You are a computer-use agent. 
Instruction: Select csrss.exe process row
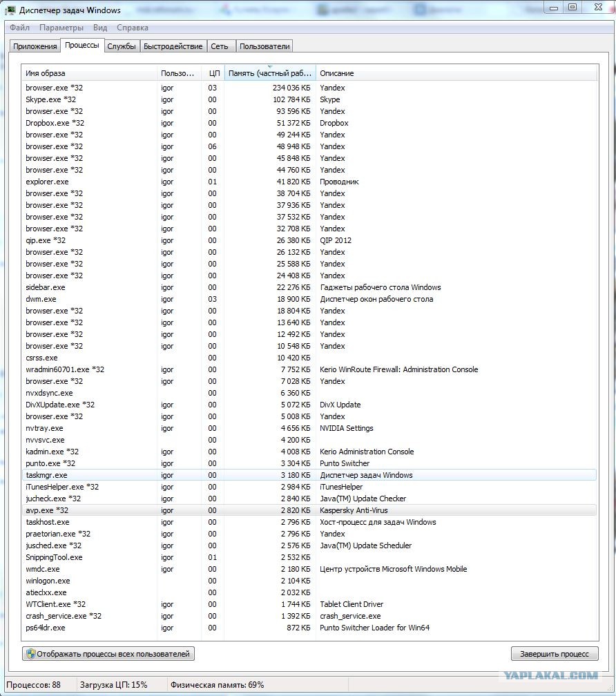309,358
